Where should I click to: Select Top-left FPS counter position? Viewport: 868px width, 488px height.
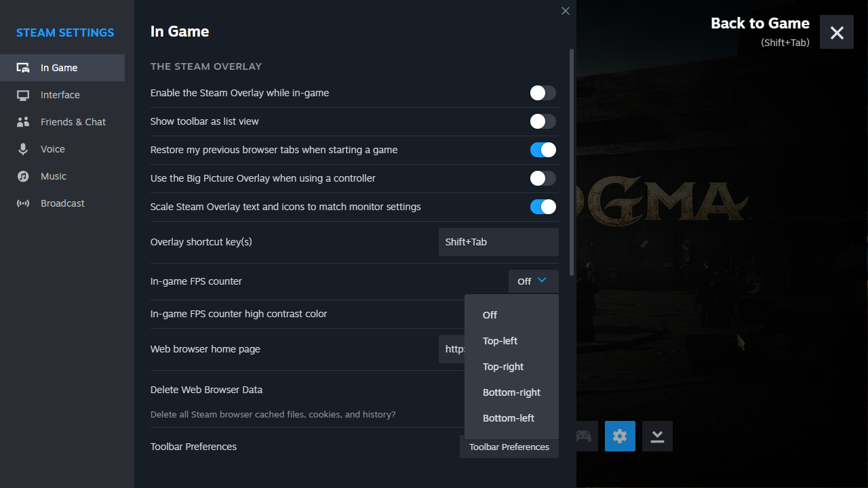click(x=500, y=340)
